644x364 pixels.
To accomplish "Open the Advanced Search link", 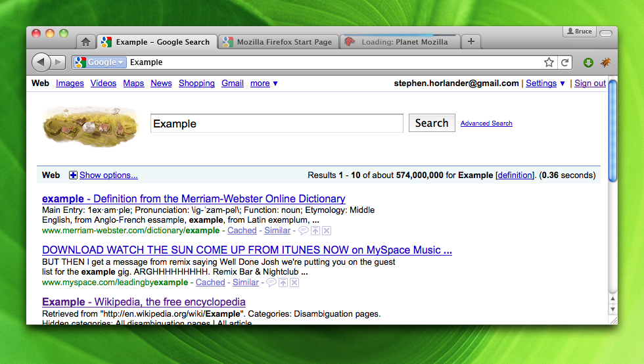I will pyautogui.click(x=486, y=124).
